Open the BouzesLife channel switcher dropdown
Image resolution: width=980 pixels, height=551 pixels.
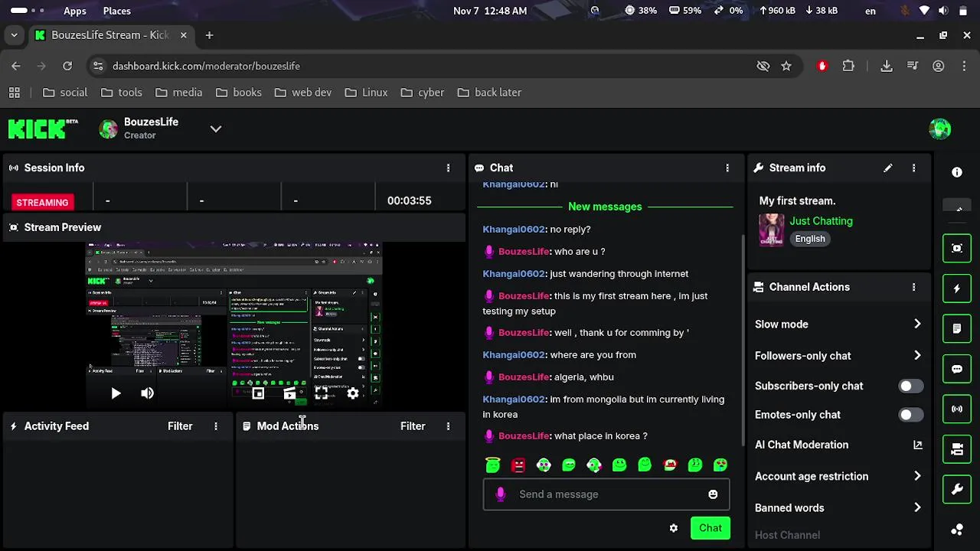216,129
